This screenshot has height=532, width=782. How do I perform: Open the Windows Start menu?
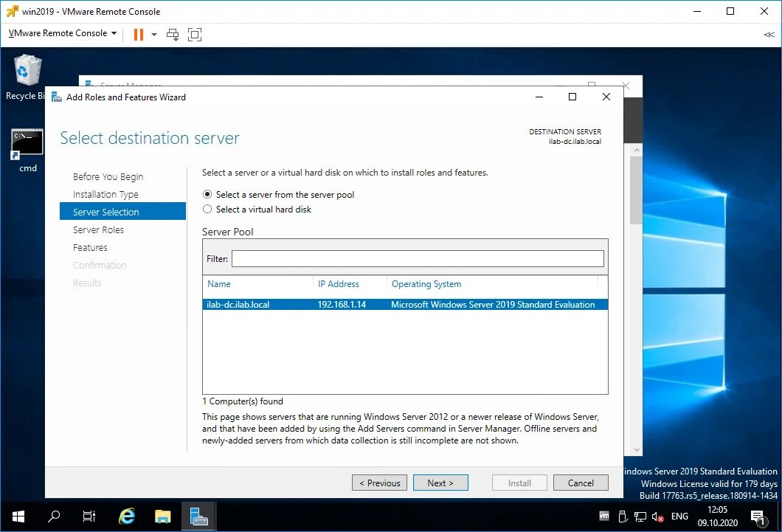coord(18,517)
